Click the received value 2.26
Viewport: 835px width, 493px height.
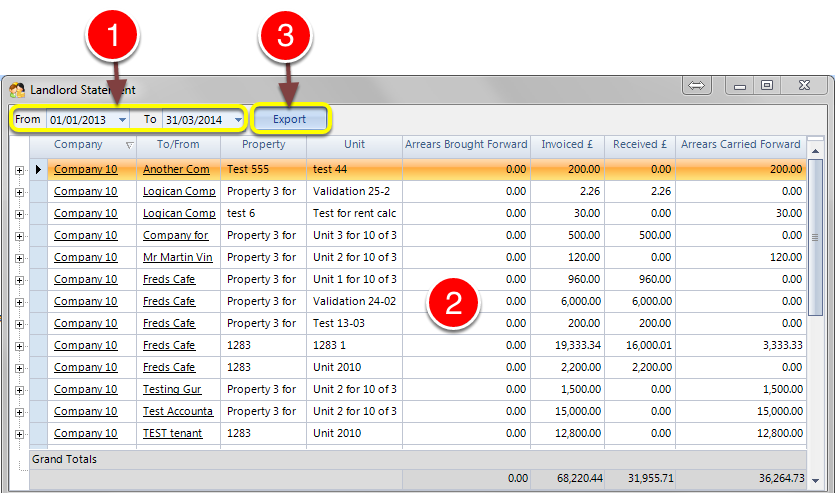click(x=660, y=191)
